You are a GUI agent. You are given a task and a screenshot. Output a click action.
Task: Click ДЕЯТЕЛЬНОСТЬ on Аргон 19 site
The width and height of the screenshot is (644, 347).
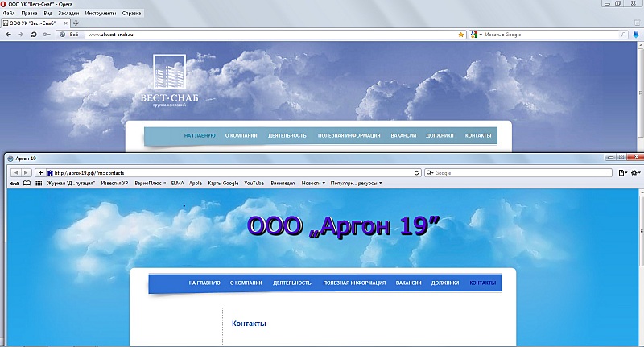click(292, 283)
